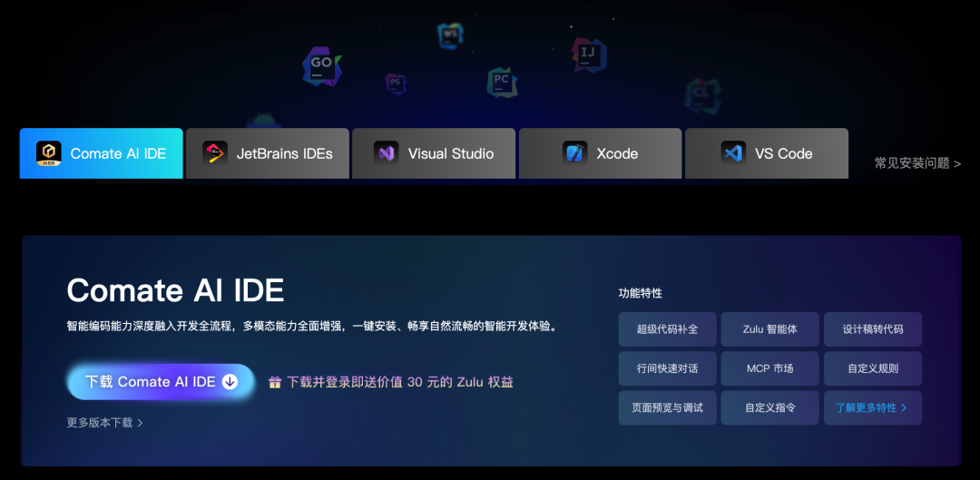Click 下载 Comate AI IDE button
The width and height of the screenshot is (980, 480).
(162, 382)
